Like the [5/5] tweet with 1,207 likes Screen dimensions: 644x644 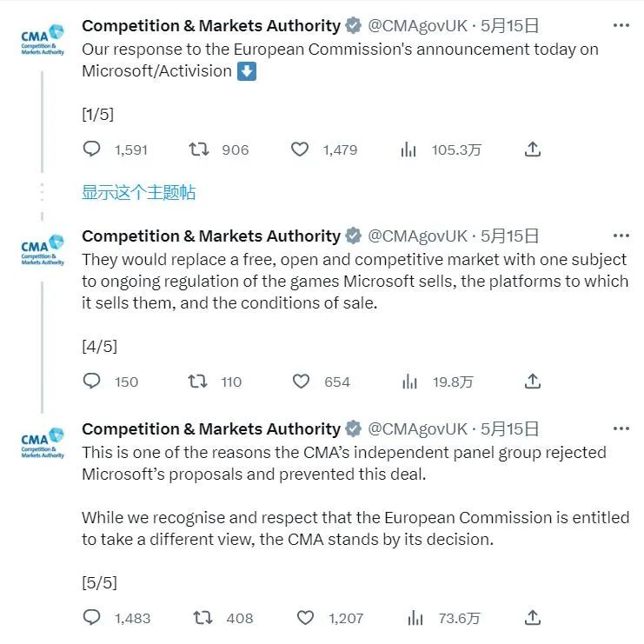(x=305, y=618)
